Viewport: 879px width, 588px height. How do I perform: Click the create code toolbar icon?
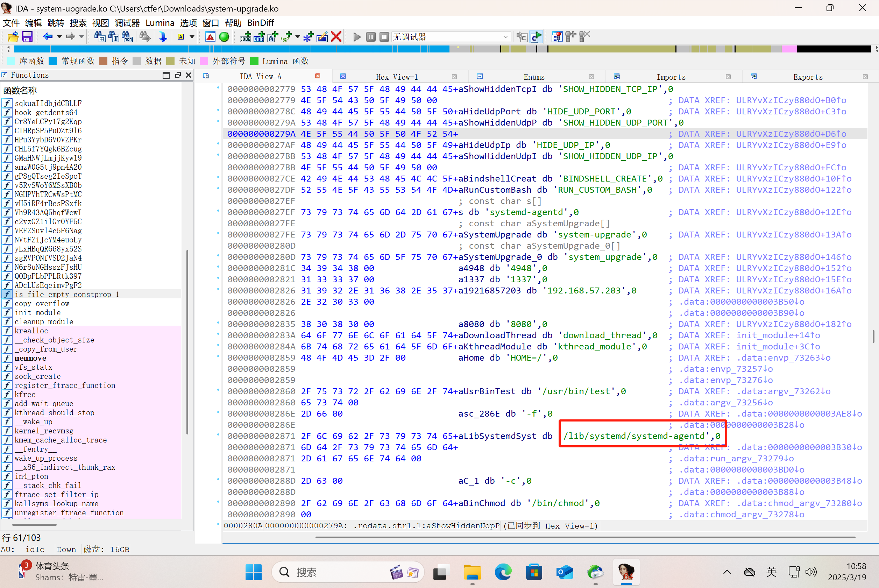click(x=246, y=37)
